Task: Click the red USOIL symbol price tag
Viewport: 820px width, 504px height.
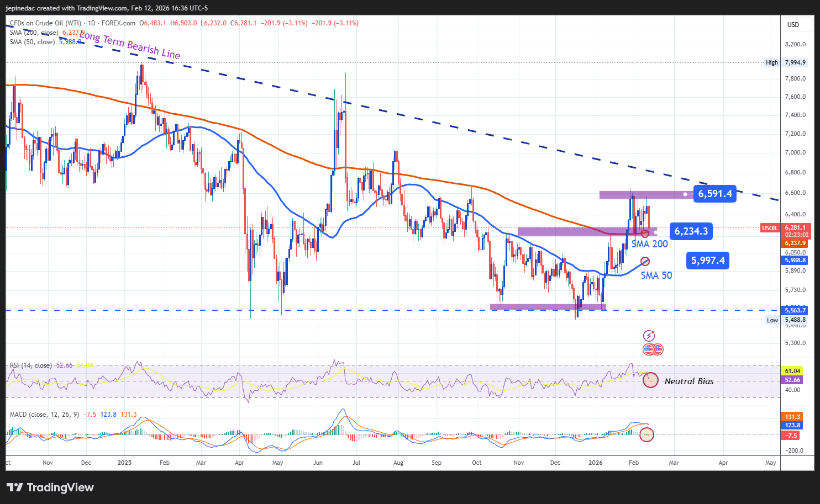Action: (770, 228)
